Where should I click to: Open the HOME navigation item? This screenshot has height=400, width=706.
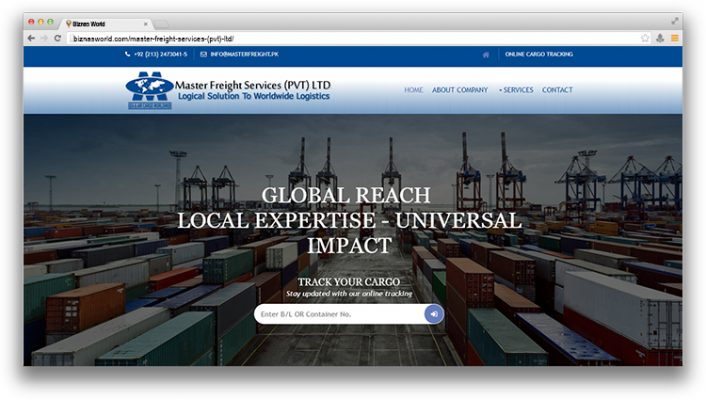[413, 90]
